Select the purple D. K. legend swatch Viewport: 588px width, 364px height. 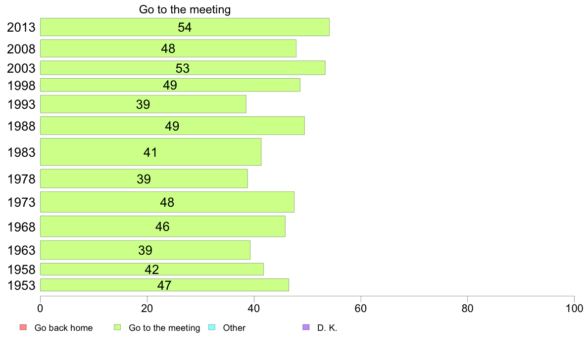click(x=306, y=327)
